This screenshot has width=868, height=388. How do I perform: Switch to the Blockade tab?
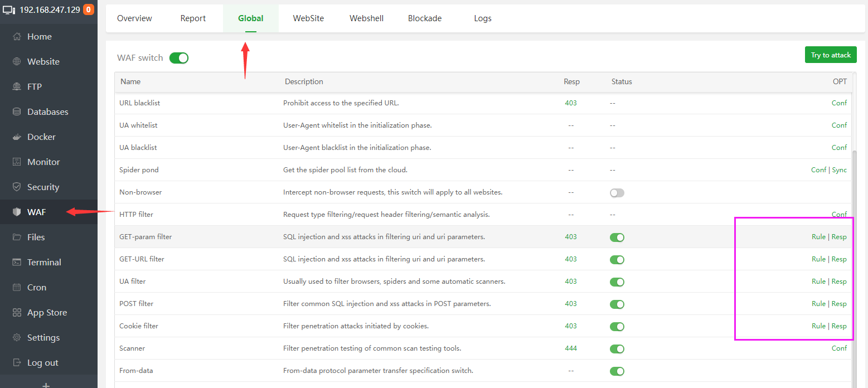pos(424,18)
